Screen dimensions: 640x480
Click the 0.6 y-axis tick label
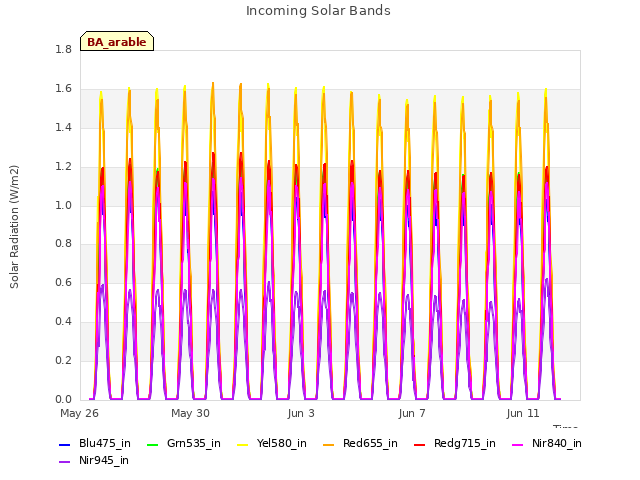63,282
